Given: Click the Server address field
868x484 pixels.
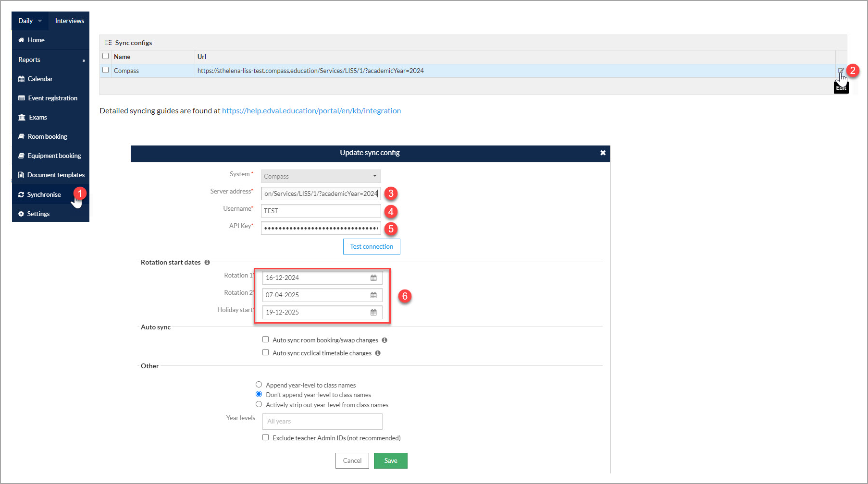Looking at the screenshot, I should pyautogui.click(x=321, y=194).
